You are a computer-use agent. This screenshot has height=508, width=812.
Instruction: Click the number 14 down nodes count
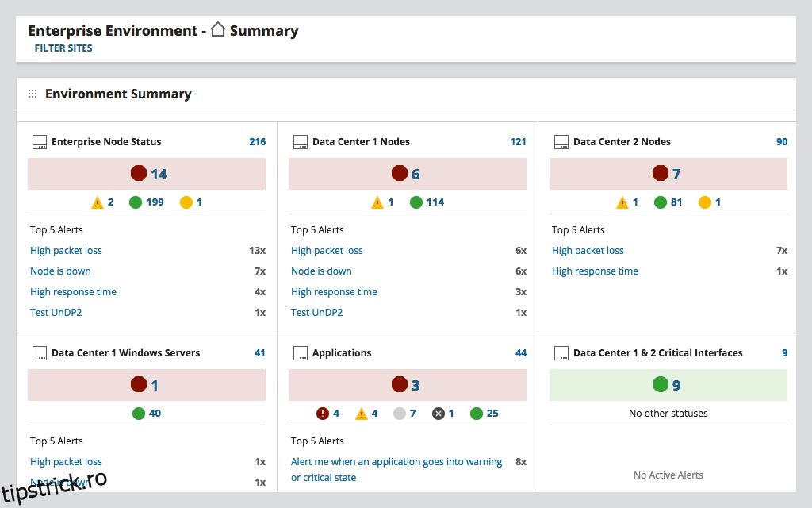pyautogui.click(x=159, y=174)
